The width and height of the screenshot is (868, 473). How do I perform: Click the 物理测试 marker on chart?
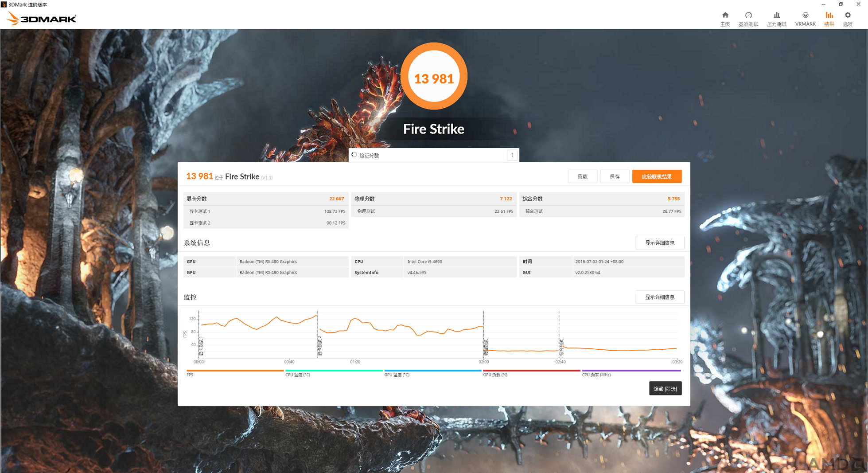(x=486, y=347)
